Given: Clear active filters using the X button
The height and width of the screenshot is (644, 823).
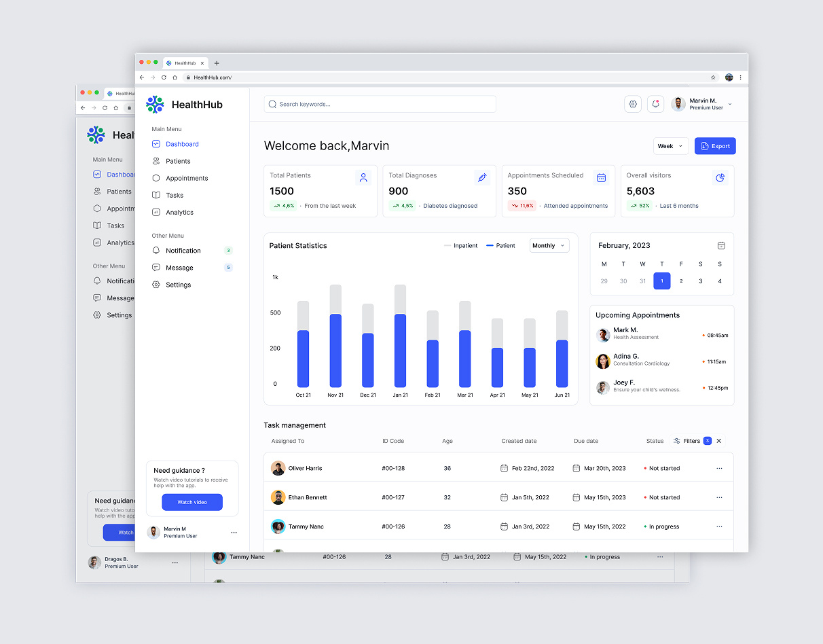Looking at the screenshot, I should 719,440.
